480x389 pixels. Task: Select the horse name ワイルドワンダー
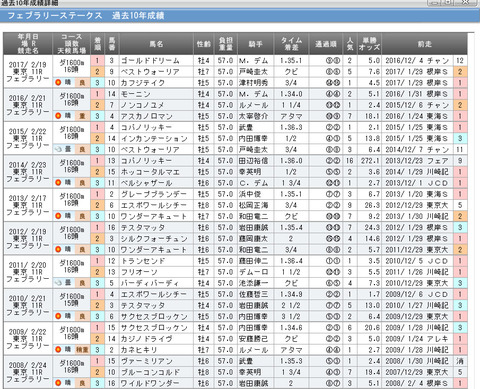tap(150, 383)
